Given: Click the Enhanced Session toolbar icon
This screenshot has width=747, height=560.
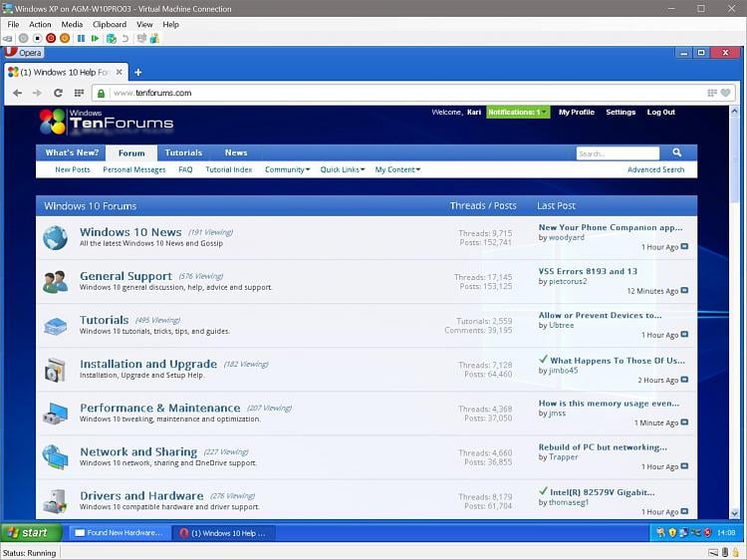Looking at the screenshot, I should pyautogui.click(x=141, y=39).
